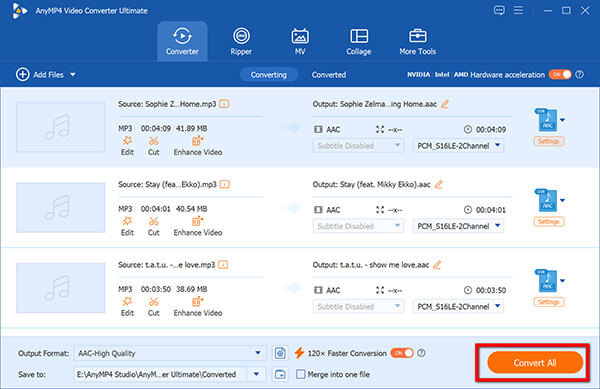Open output format profile settings icon
This screenshot has width=600, height=389.
280,353
